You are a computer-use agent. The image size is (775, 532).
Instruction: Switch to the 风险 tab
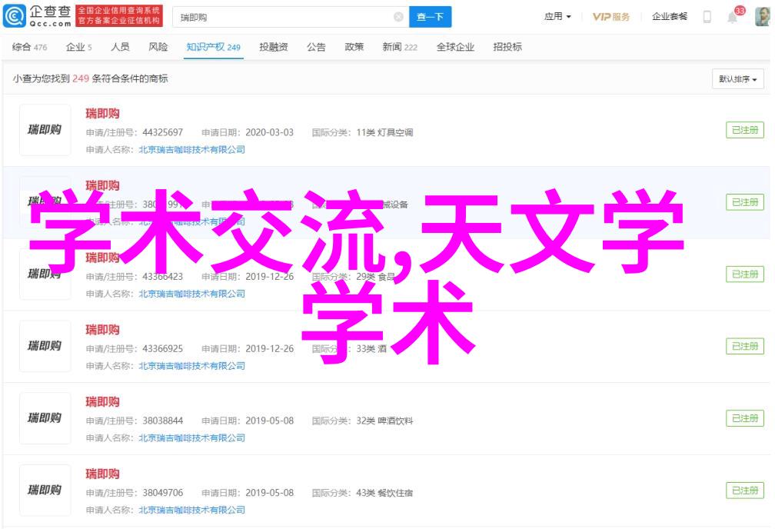pos(158,47)
